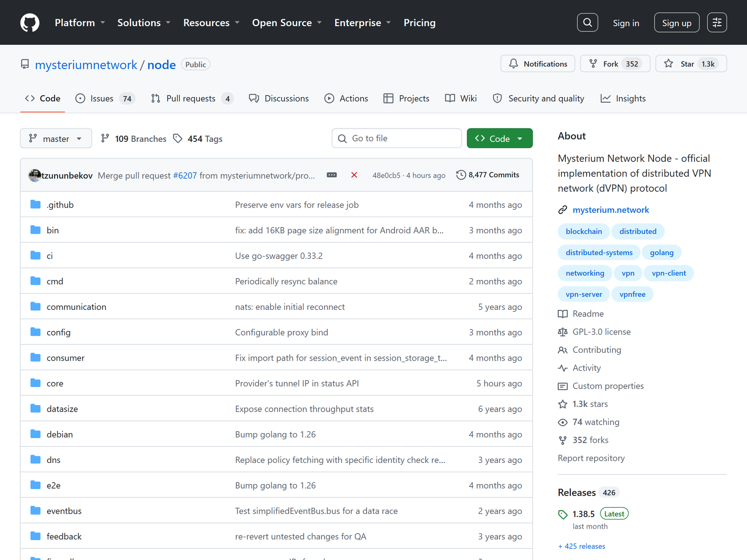This screenshot has height=560, width=747.
Task: Expand the Resources menu
Action: click(x=211, y=22)
